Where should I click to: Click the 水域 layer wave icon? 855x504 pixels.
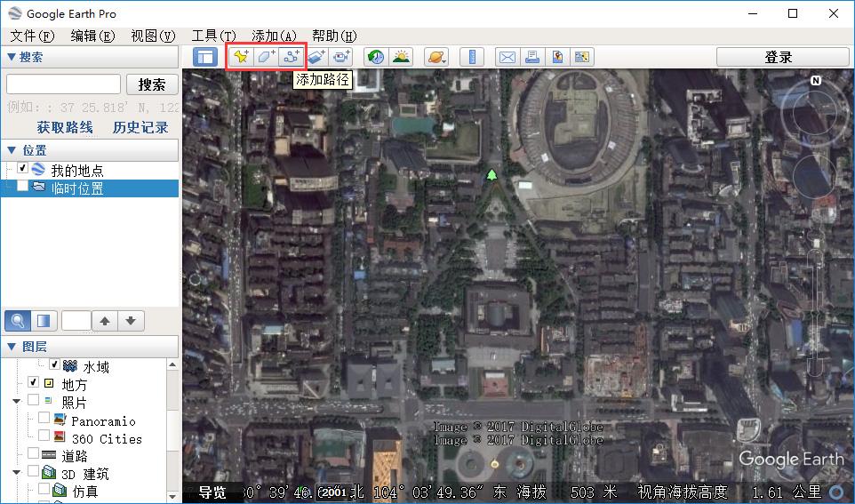(70, 365)
